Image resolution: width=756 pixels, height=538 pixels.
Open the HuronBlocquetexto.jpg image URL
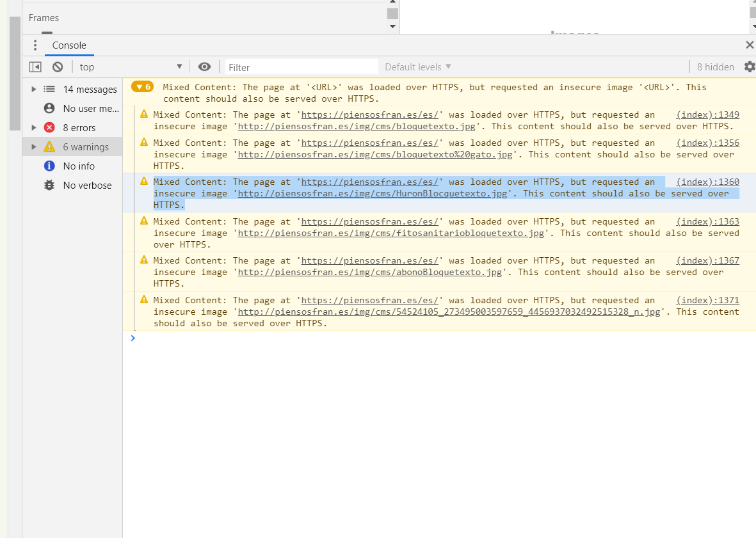pyautogui.click(x=373, y=194)
